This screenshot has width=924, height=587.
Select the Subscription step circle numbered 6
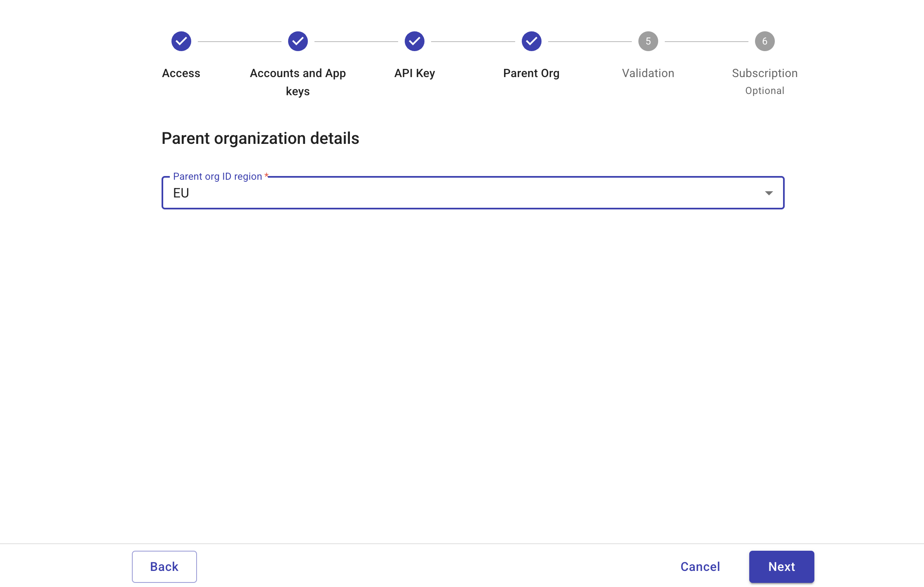pyautogui.click(x=765, y=41)
